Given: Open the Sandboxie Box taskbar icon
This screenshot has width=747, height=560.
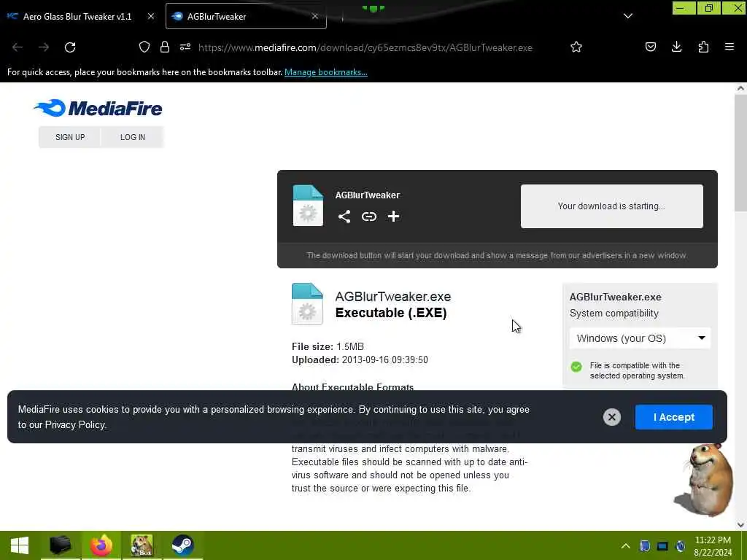Looking at the screenshot, I should [142, 545].
